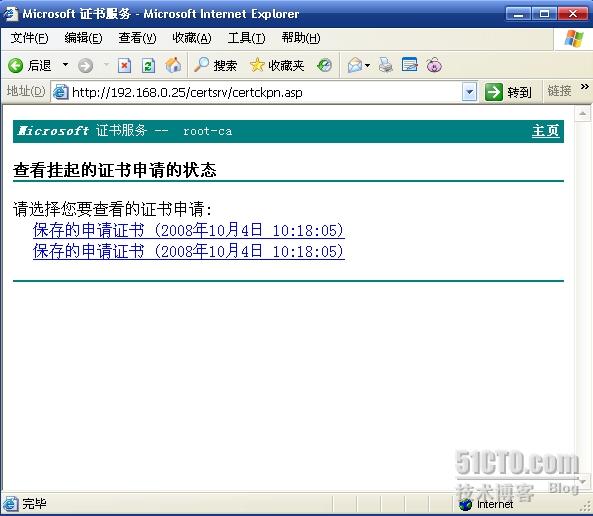Click the Edit page icon
The width and height of the screenshot is (593, 516).
click(410, 65)
